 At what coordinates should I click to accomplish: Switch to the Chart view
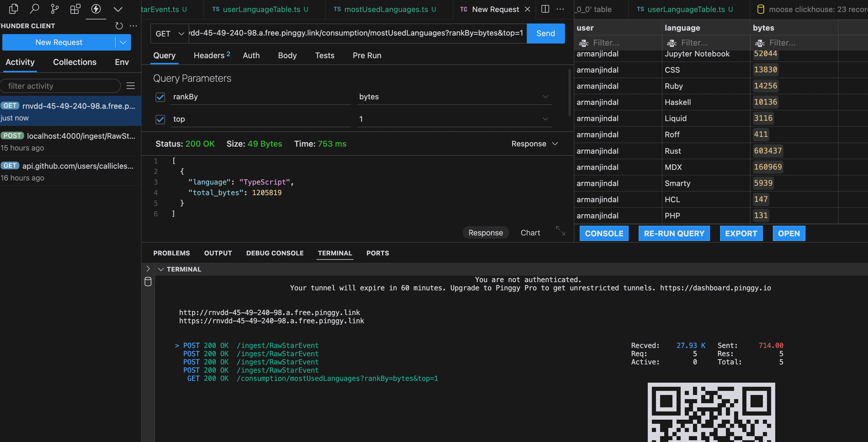530,233
